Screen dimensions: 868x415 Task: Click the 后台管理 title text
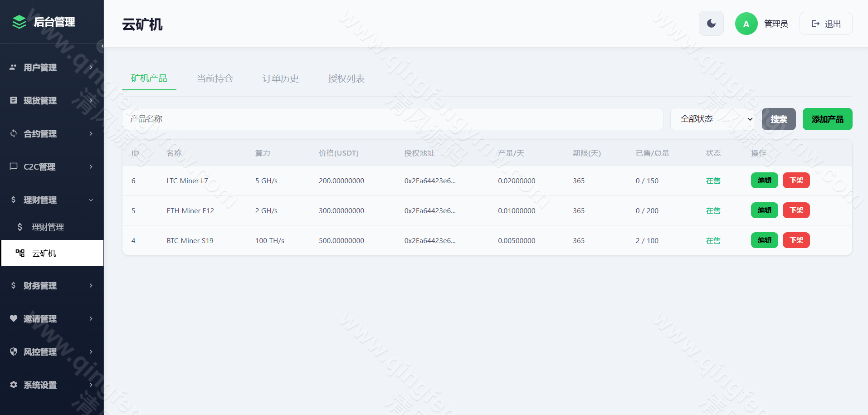click(x=54, y=22)
